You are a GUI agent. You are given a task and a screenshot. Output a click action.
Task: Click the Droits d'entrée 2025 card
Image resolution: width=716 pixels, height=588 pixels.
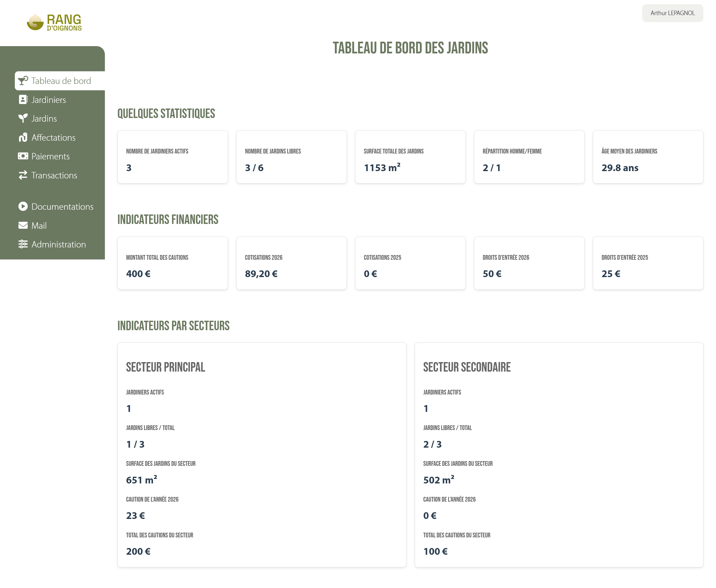tap(648, 263)
